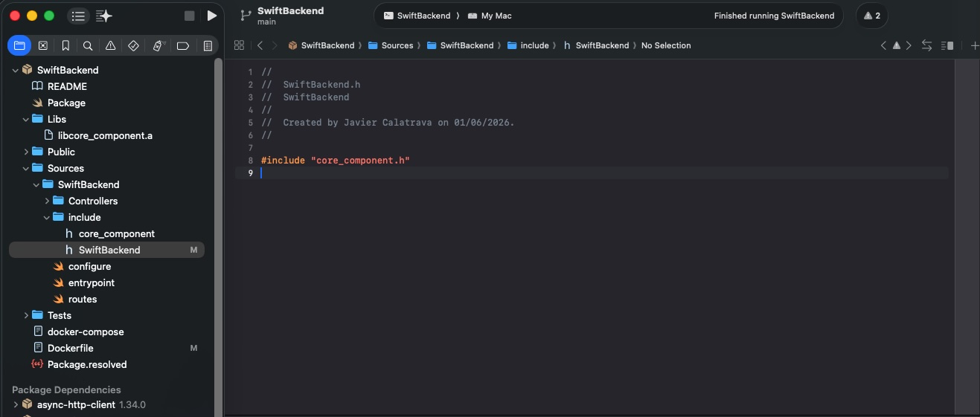The width and height of the screenshot is (980, 417).
Task: Click the 'Created by Javier Calatrava' comment line
Action: pos(388,123)
